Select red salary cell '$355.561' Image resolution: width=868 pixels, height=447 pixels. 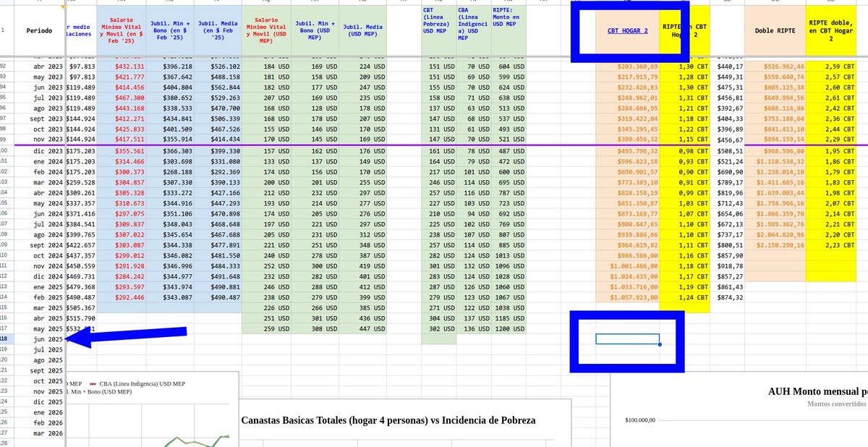pos(120,151)
